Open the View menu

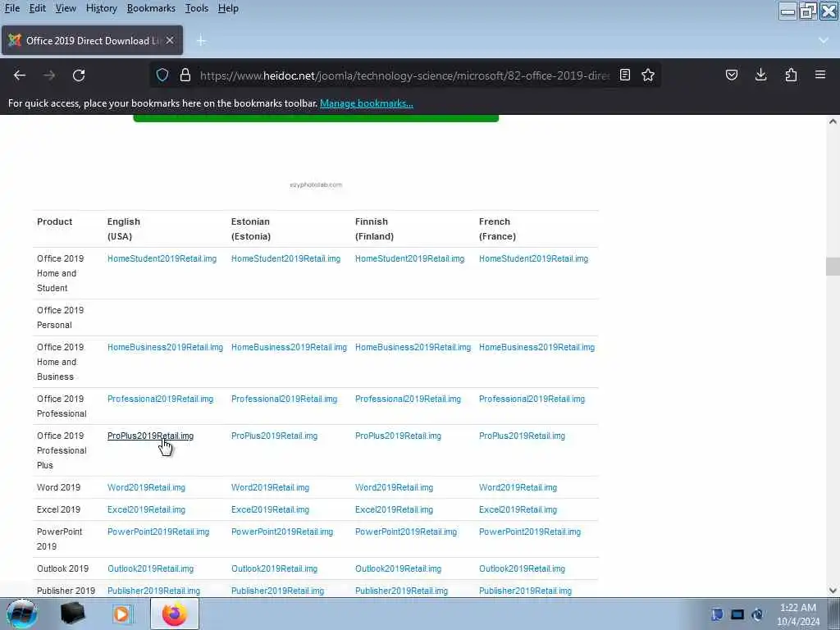click(x=66, y=8)
